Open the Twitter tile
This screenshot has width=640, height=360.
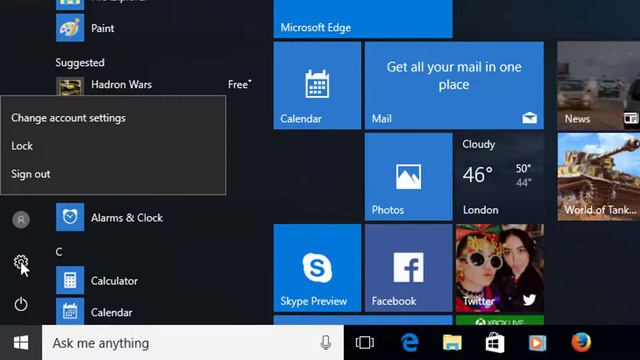tap(500, 268)
